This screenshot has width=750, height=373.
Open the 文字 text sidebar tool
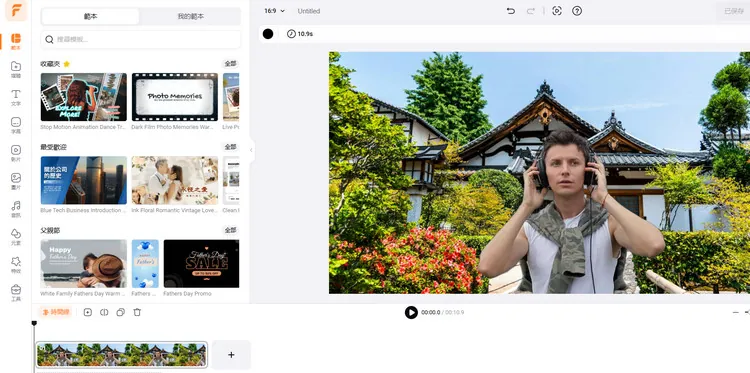pyautogui.click(x=16, y=97)
